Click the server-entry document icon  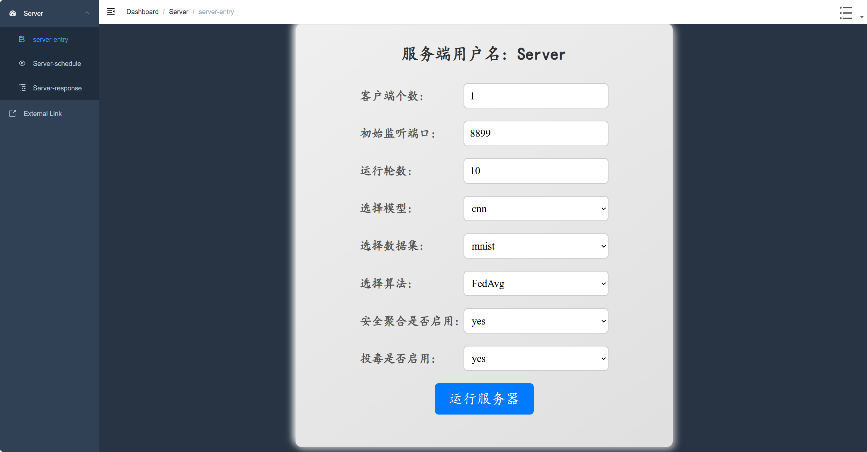(22, 39)
